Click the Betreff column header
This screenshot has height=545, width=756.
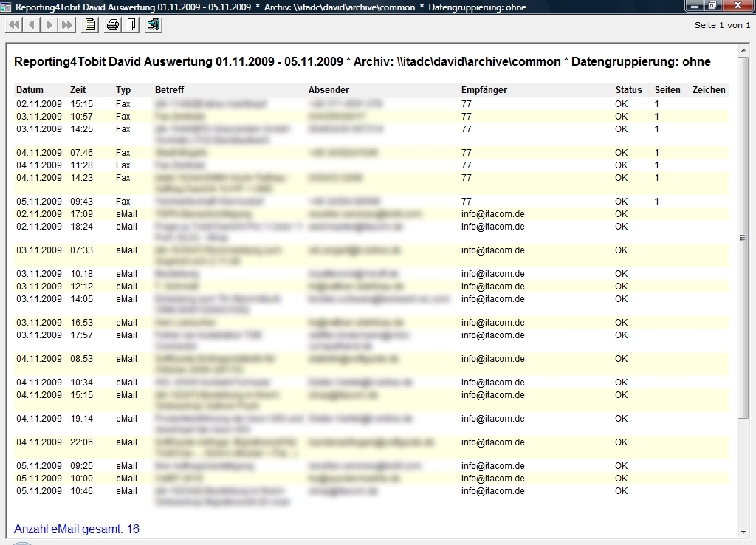(x=170, y=89)
